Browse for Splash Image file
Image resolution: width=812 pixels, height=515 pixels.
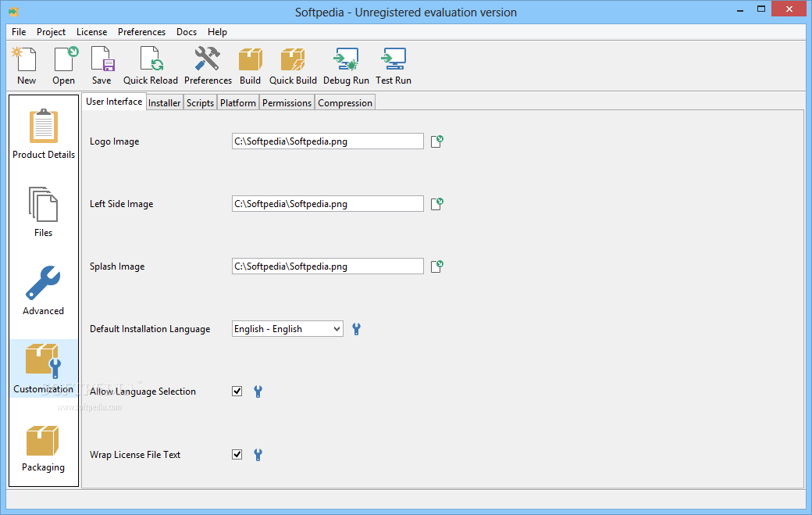[x=437, y=266]
